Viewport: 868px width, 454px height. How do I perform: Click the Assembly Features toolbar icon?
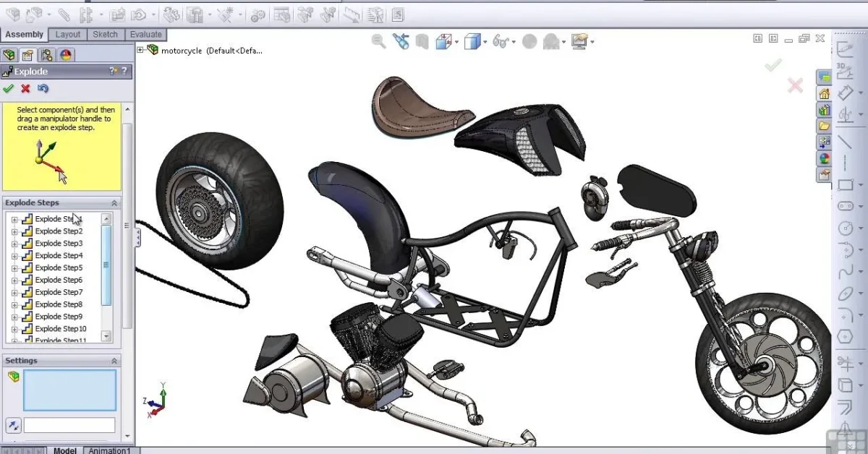194,14
